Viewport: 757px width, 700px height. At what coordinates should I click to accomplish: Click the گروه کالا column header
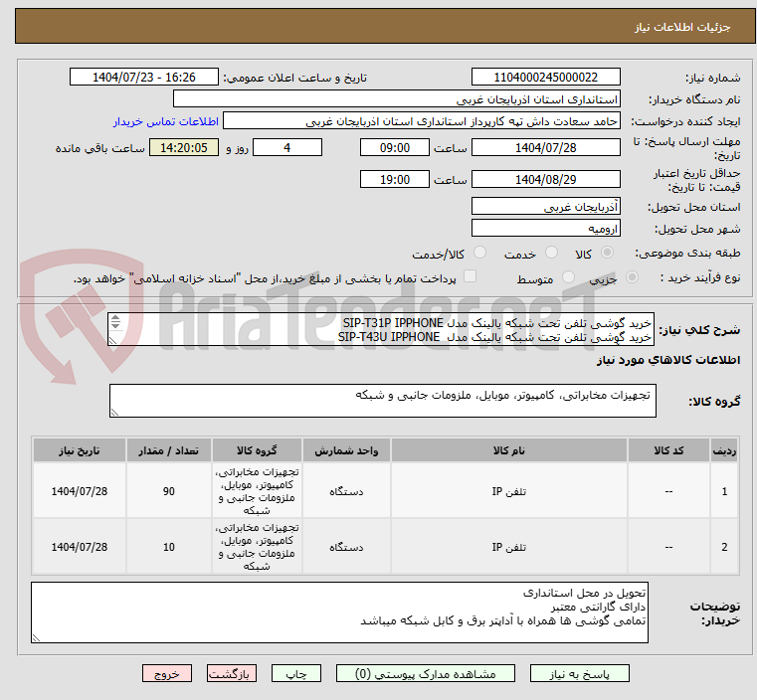pos(257,450)
